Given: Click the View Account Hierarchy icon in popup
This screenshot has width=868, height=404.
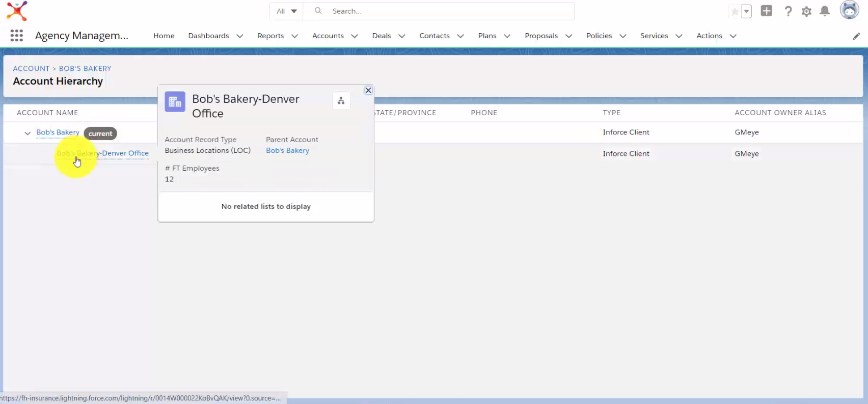Looking at the screenshot, I should click(341, 101).
